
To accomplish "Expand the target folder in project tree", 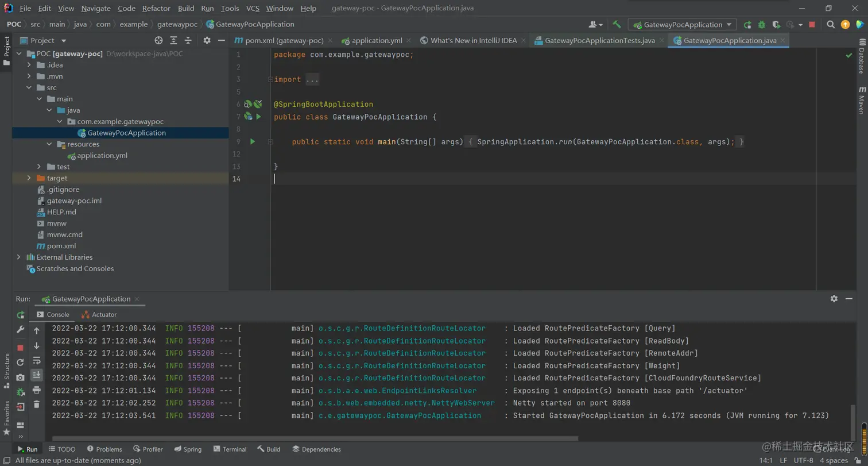I will coord(29,178).
